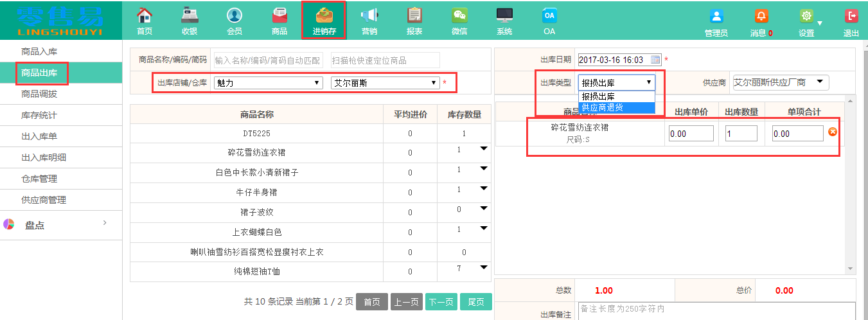
Task: Click the 退出 logout icon
Action: (x=851, y=17)
